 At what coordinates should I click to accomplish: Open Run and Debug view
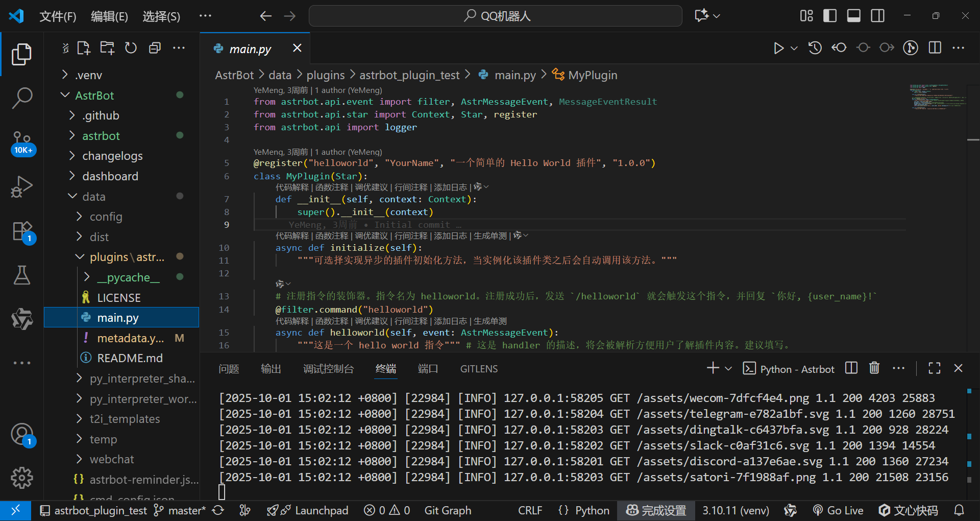coord(21,186)
